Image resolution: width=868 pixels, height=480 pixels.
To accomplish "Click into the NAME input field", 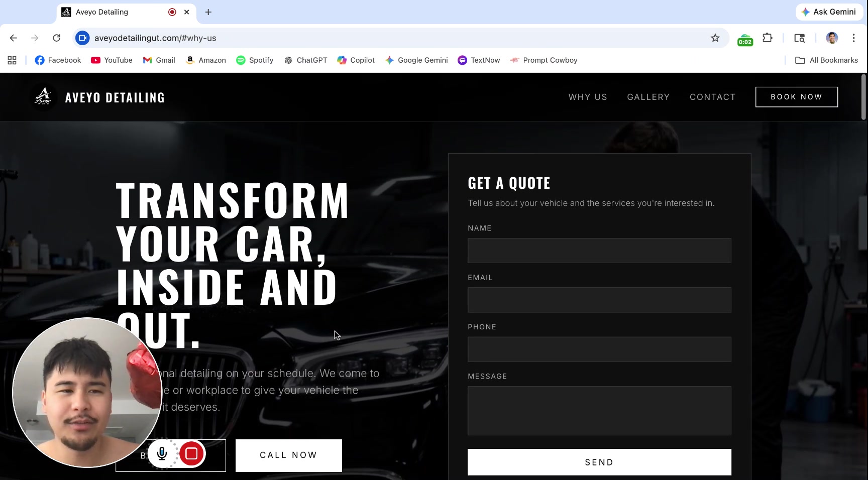I will click(x=599, y=251).
